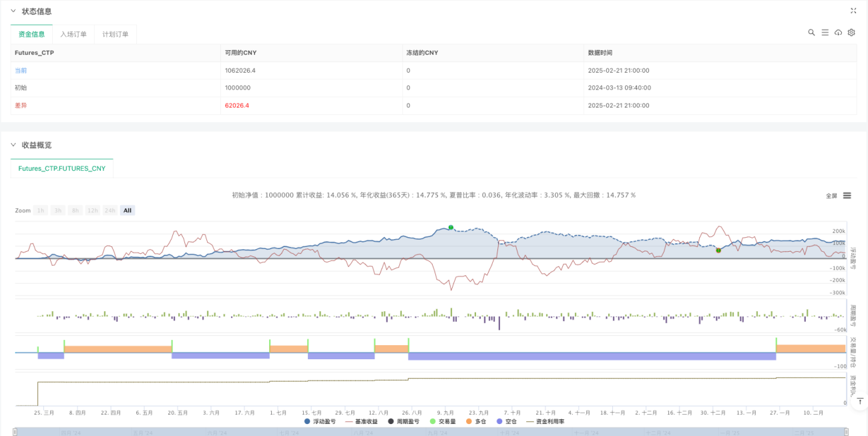Switch to the 入场订单 tab
The height and width of the screenshot is (436, 868).
[73, 34]
